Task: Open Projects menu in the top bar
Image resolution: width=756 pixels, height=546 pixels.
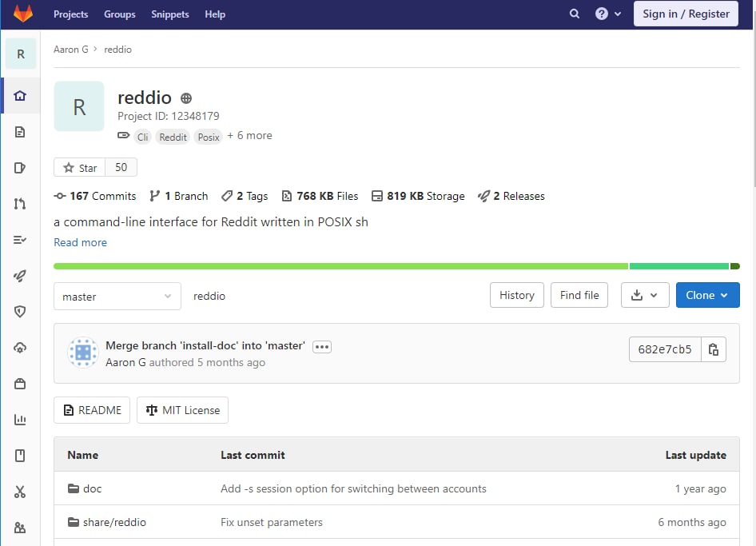Action: [x=71, y=14]
